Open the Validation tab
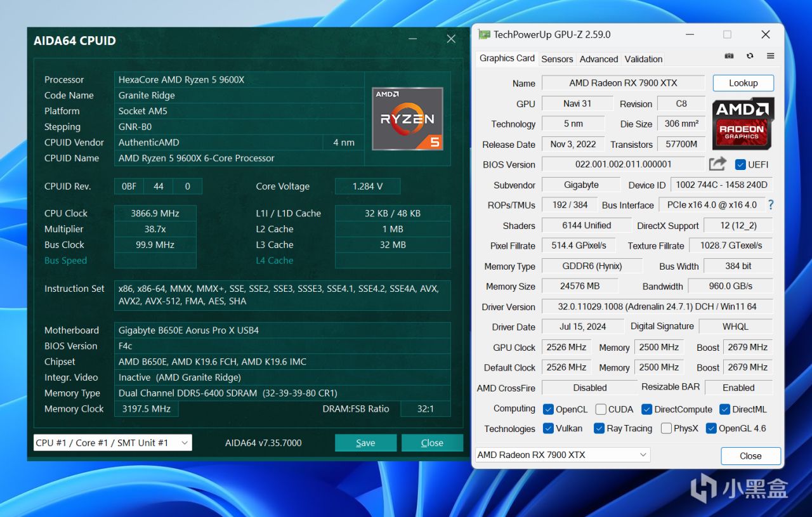 coord(643,59)
